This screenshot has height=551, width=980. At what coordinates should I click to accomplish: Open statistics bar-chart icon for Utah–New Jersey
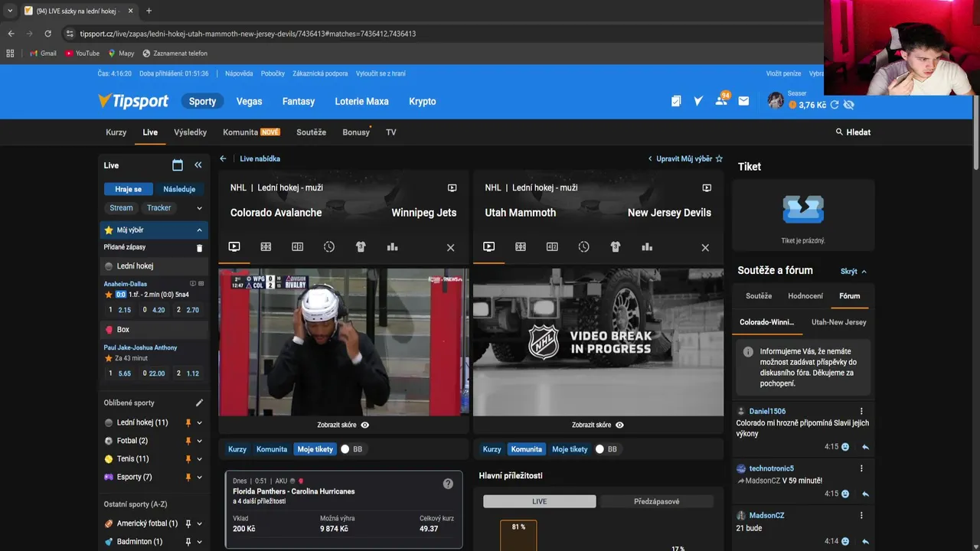coord(647,247)
